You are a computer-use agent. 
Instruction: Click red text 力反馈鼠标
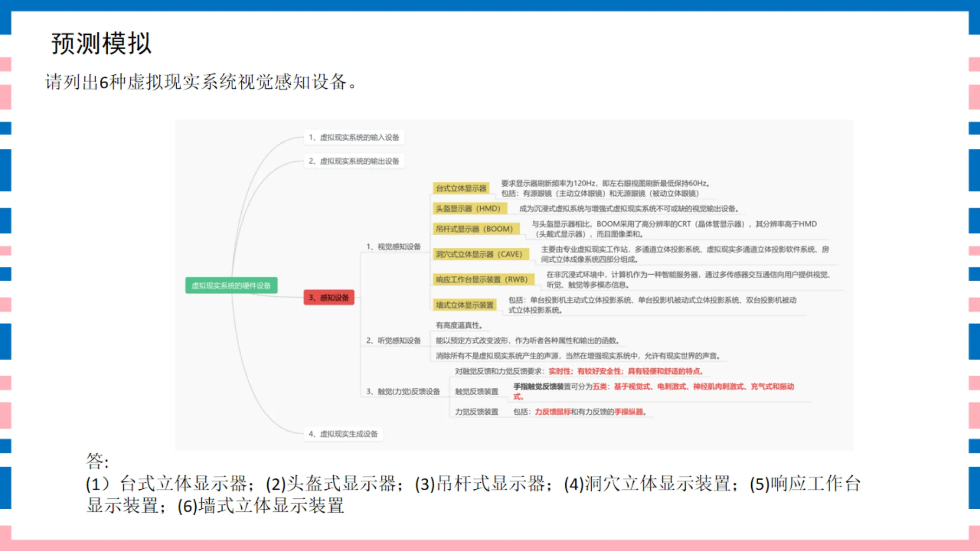pos(552,412)
